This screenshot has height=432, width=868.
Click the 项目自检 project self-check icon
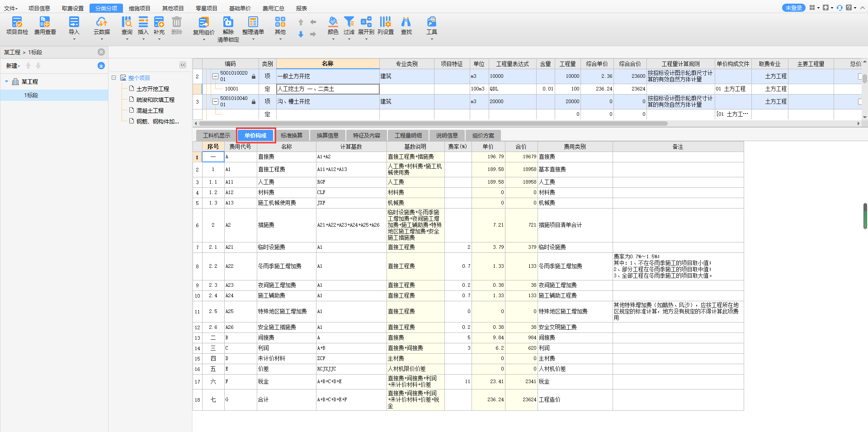[x=17, y=22]
